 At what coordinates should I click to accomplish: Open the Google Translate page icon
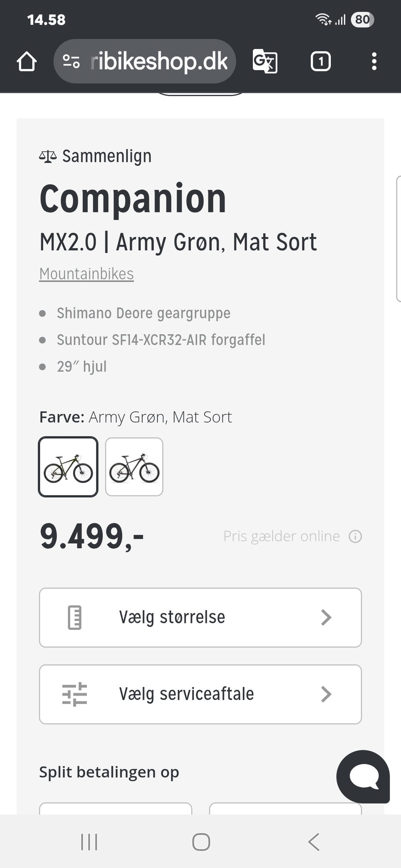pyautogui.click(x=265, y=62)
